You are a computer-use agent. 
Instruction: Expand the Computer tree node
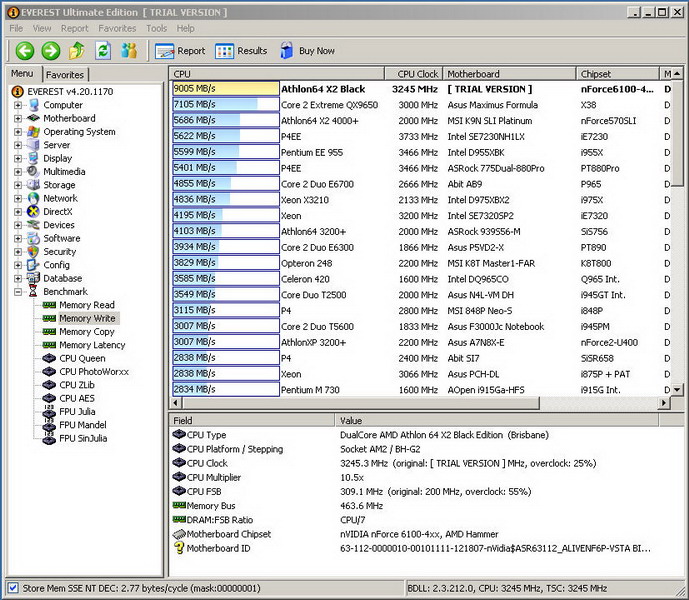pyautogui.click(x=18, y=105)
